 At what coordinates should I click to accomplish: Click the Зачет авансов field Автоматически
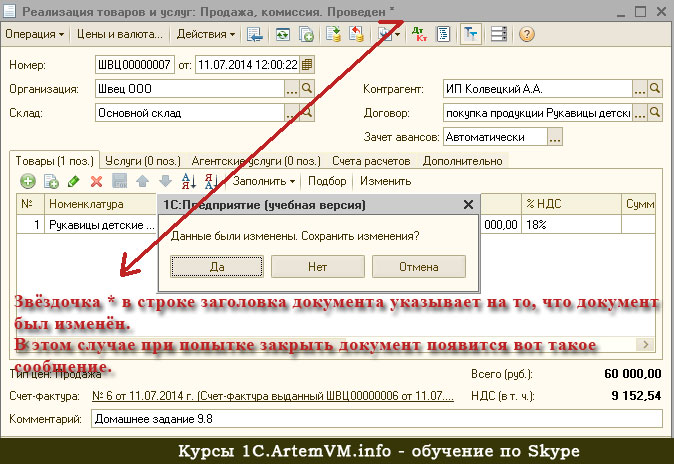click(495, 137)
